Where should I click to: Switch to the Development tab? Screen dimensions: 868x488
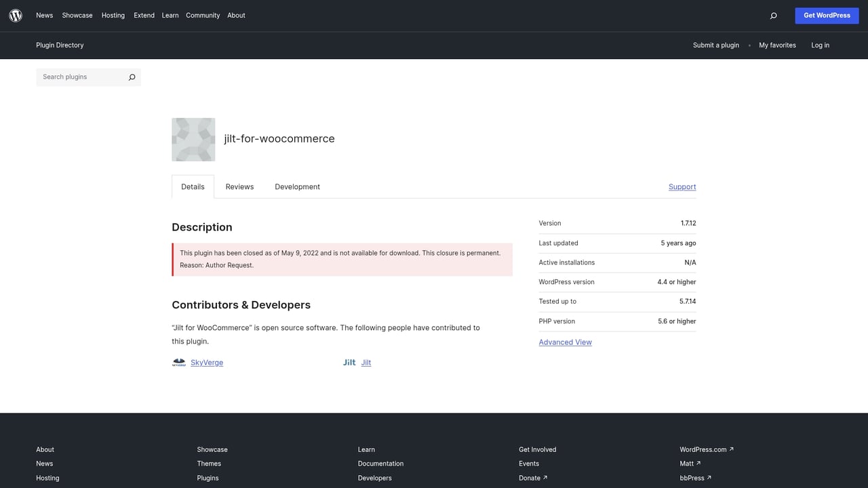coord(297,186)
